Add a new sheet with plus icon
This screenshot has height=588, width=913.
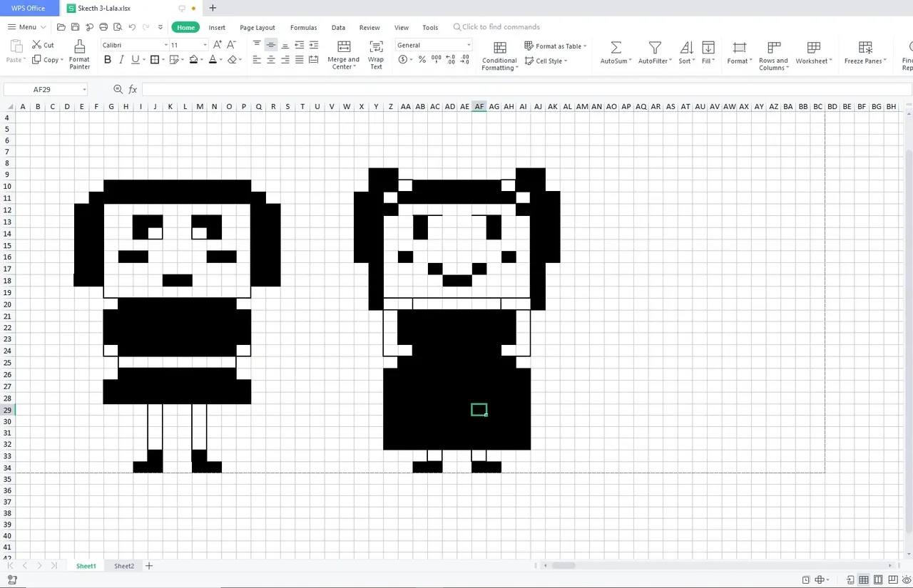point(149,566)
